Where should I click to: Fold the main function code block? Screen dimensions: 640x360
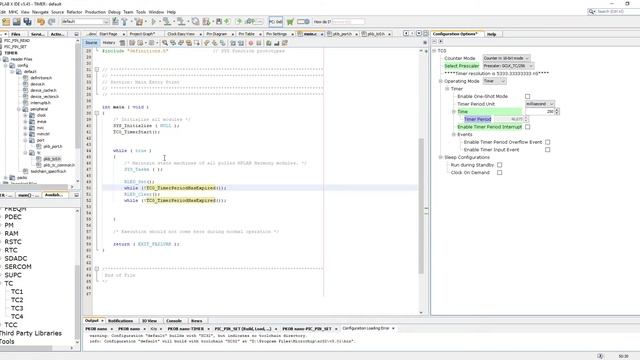click(97, 113)
